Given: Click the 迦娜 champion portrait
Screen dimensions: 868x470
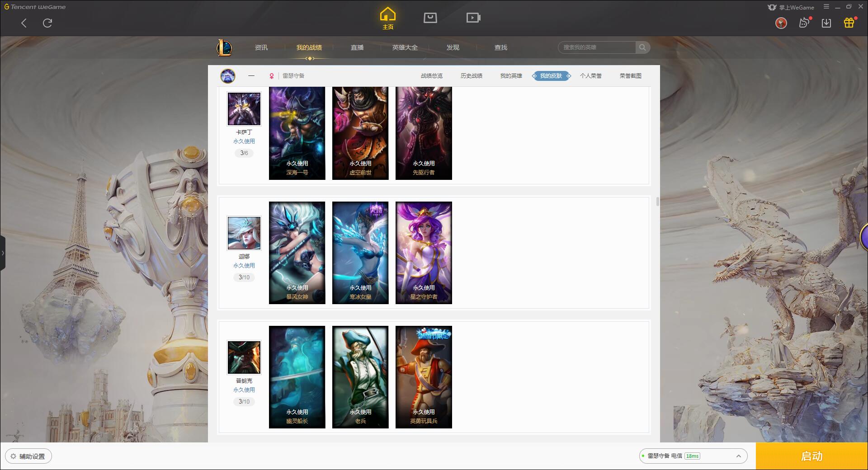Looking at the screenshot, I should pos(244,233).
